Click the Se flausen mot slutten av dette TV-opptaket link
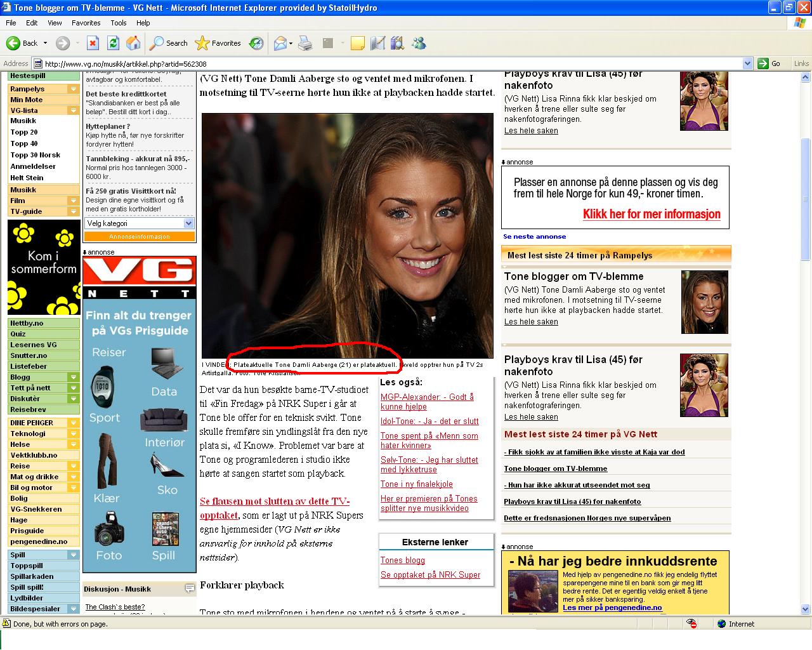 pyautogui.click(x=275, y=508)
